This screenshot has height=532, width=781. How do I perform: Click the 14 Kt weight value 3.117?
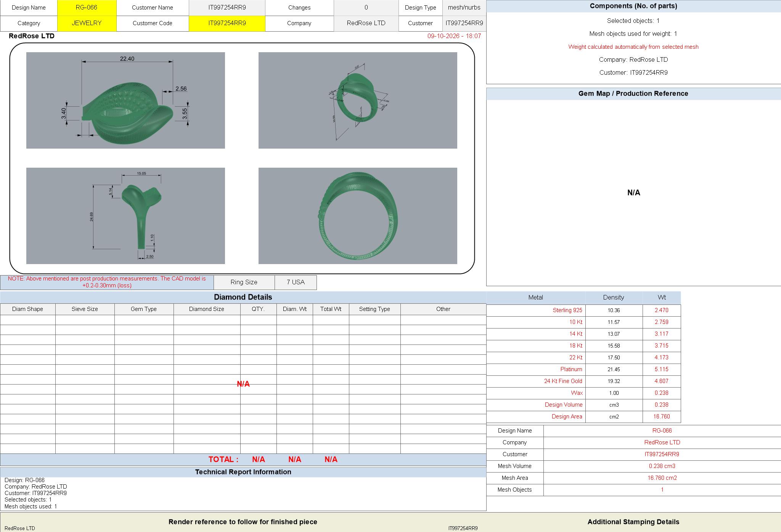(662, 334)
